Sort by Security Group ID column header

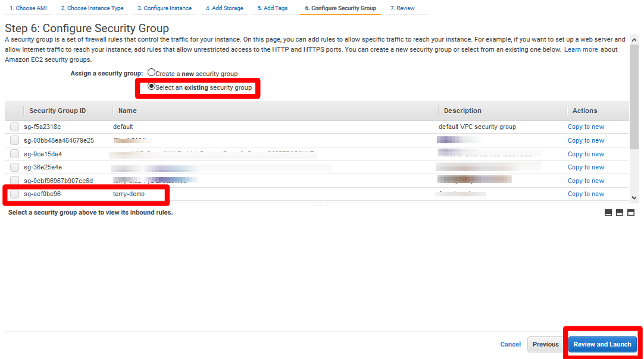[x=58, y=111]
